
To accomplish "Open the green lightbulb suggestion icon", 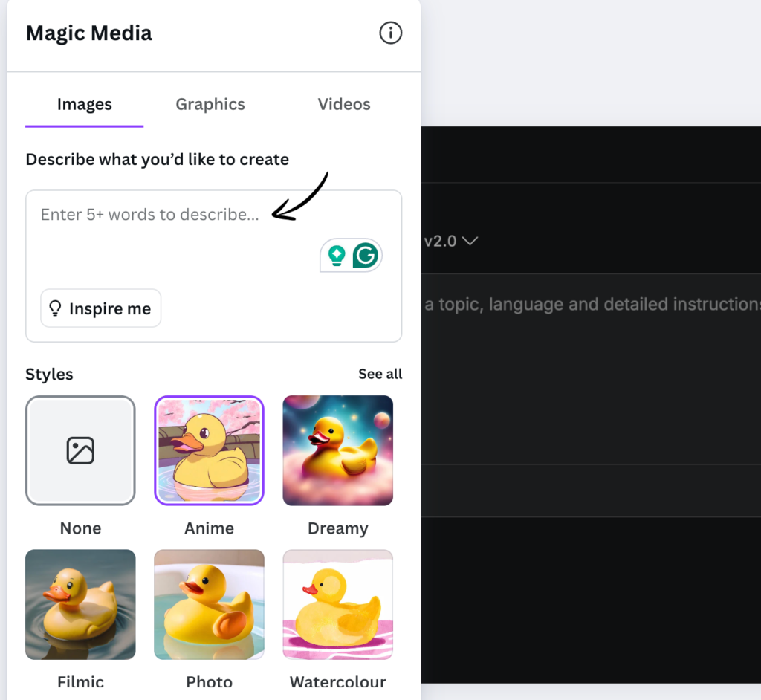I will [x=337, y=256].
